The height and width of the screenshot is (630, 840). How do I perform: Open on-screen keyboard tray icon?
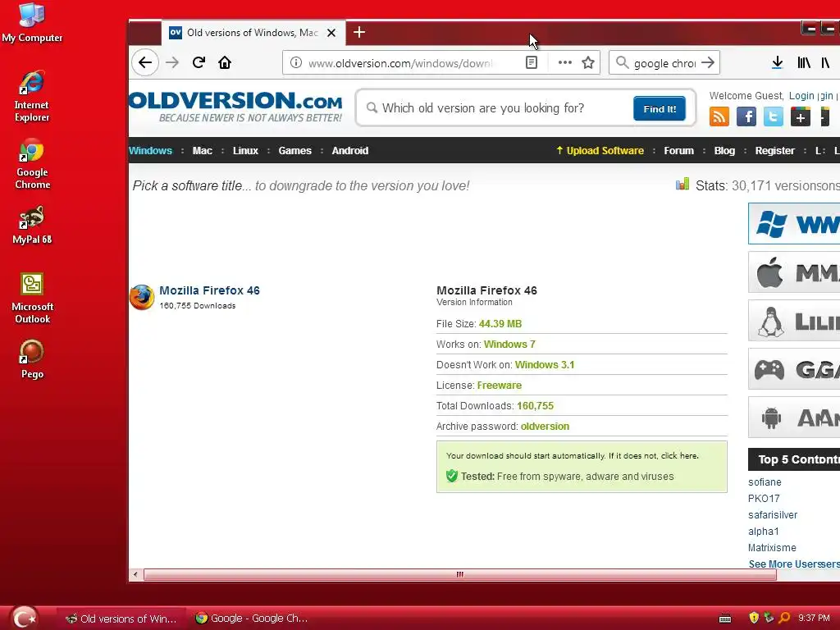click(725, 619)
